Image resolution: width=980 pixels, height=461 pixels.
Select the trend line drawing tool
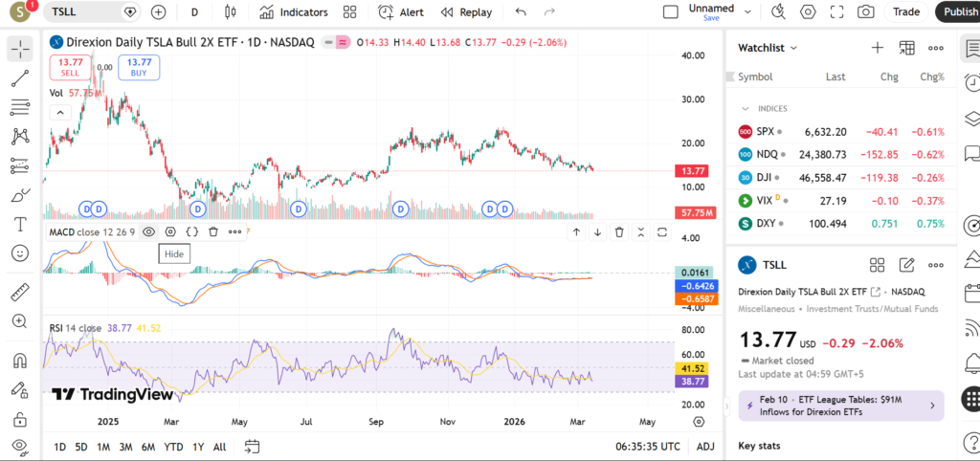coord(20,77)
